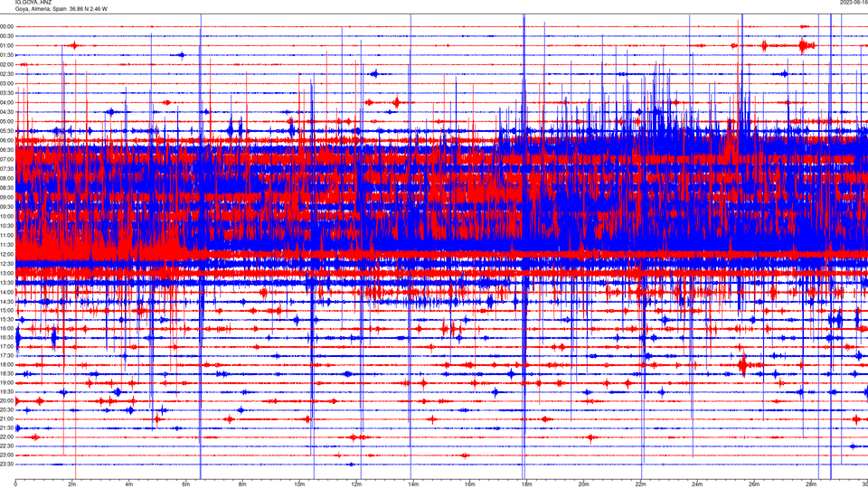Choose the 13:30 row label
The height and width of the screenshot is (488, 868).
[x=6, y=283]
